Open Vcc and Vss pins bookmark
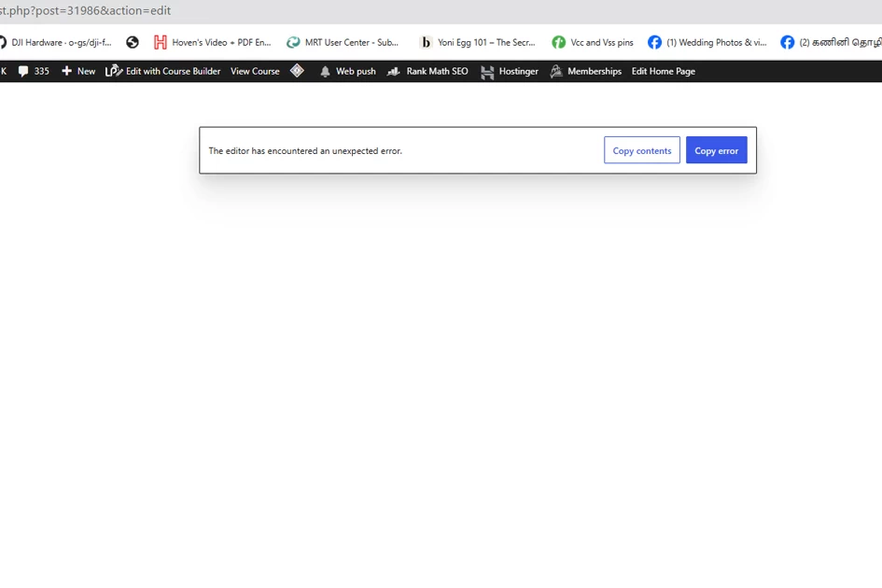Screen dimensions: 882x588 (x=593, y=42)
